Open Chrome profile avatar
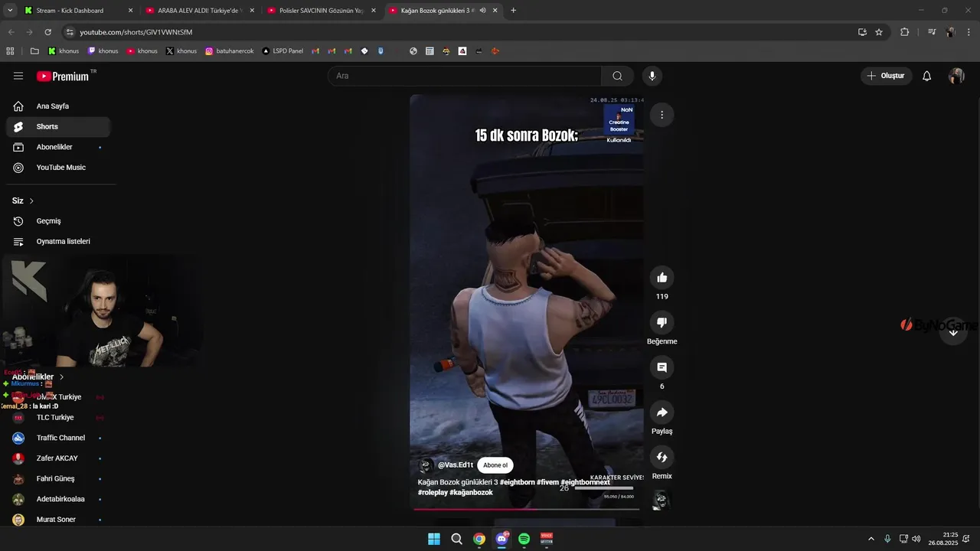The width and height of the screenshot is (980, 551). pyautogui.click(x=950, y=32)
